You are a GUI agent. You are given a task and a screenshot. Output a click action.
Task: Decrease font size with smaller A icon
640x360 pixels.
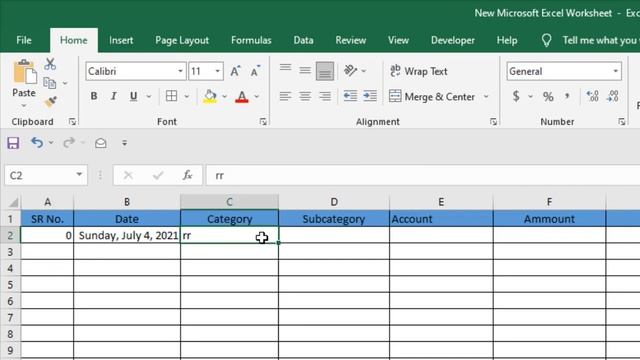click(x=256, y=71)
